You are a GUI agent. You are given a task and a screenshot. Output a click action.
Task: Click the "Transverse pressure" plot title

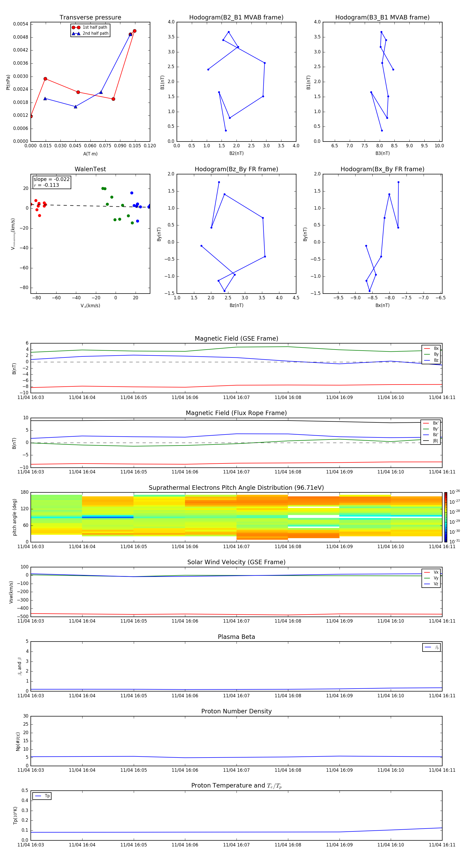90,18
